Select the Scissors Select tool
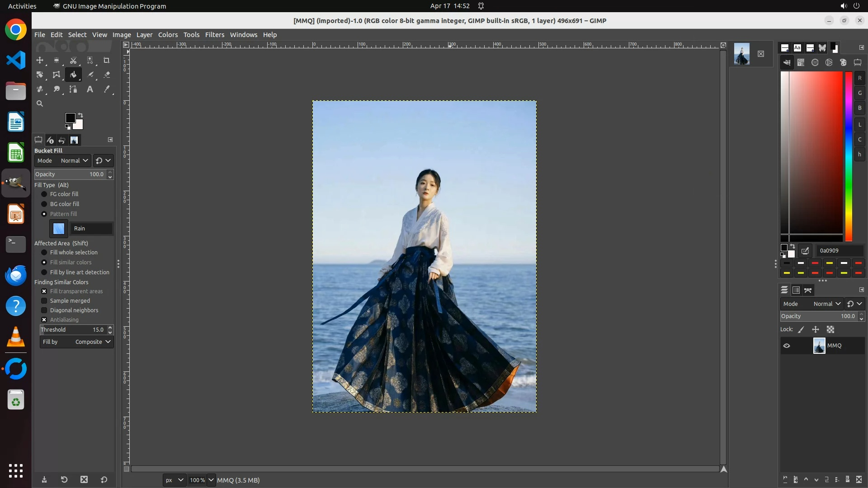The height and width of the screenshot is (488, 868). (73, 60)
